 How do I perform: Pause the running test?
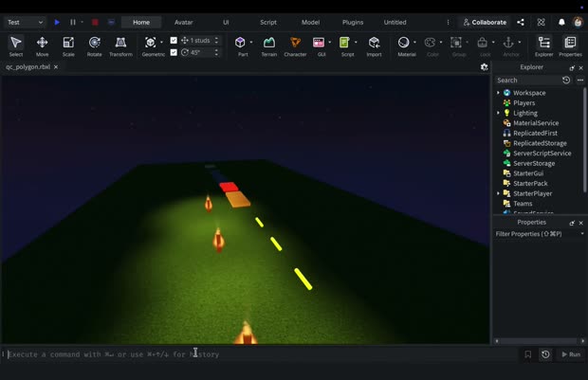[x=73, y=22]
